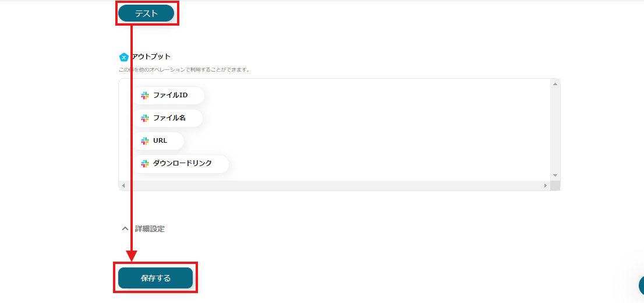
Task: Click the 保存する button
Action: coord(155,278)
